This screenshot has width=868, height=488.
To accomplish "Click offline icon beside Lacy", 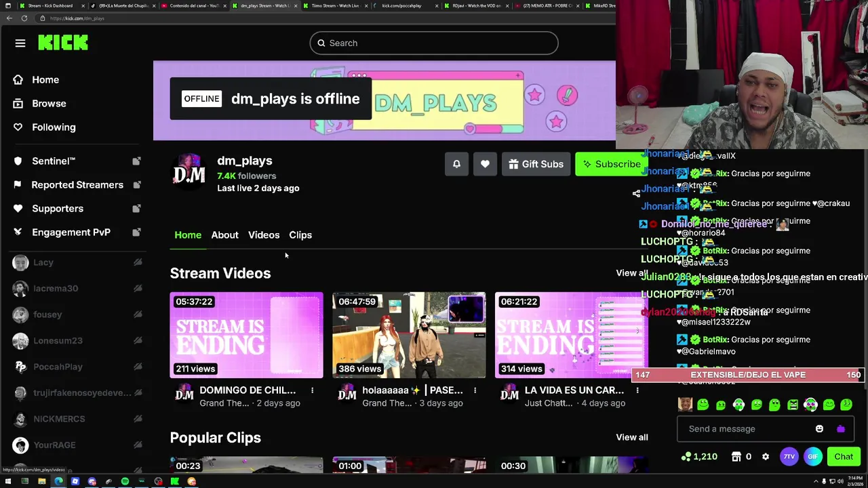I will 138,262.
